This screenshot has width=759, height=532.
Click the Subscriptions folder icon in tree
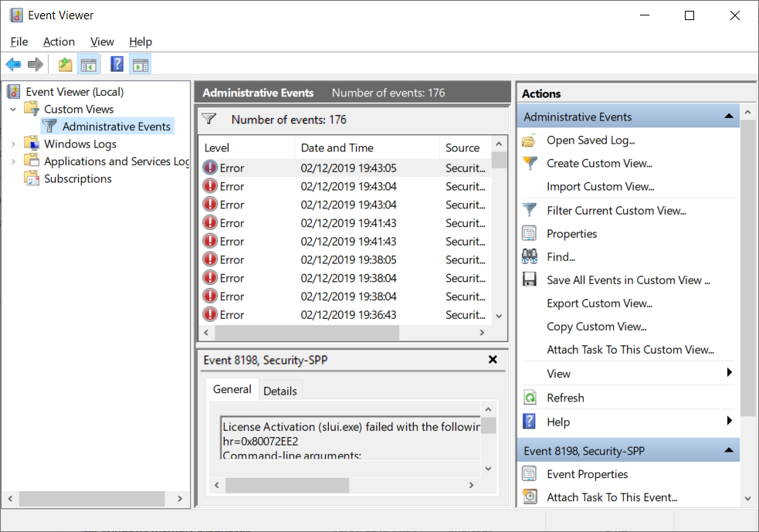tap(32, 178)
